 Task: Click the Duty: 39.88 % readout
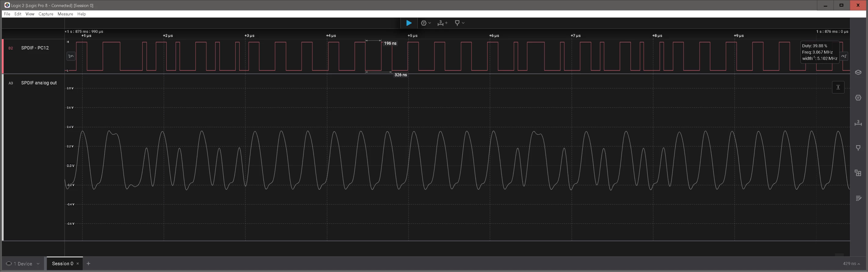[814, 46]
